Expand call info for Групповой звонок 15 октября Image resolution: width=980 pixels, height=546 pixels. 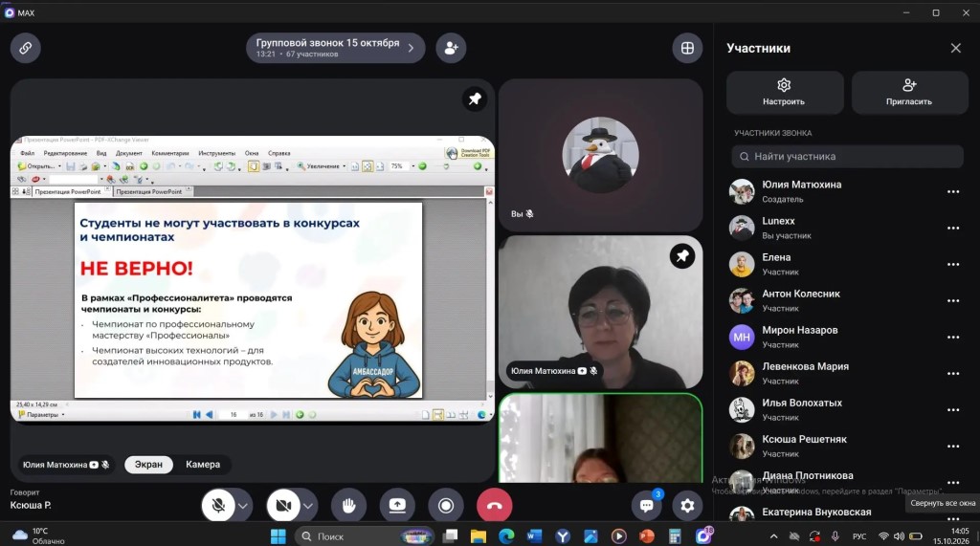click(336, 48)
